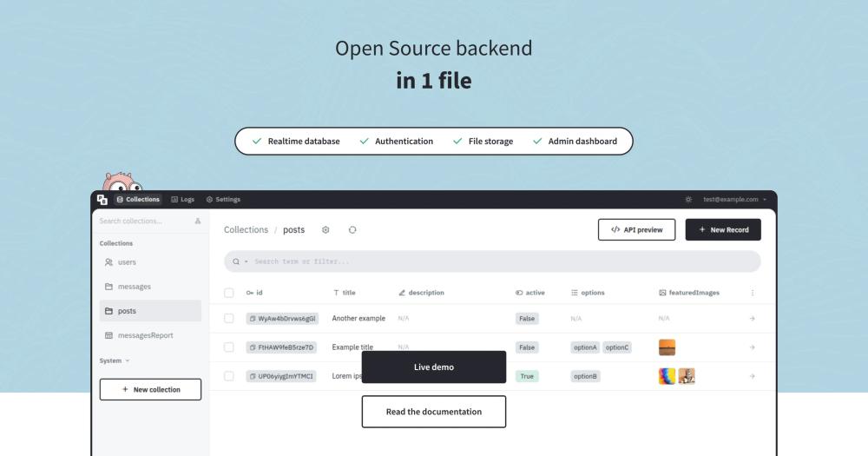Check the Example title row checkbox
Viewport: 868px width, 456px height.
coord(228,347)
